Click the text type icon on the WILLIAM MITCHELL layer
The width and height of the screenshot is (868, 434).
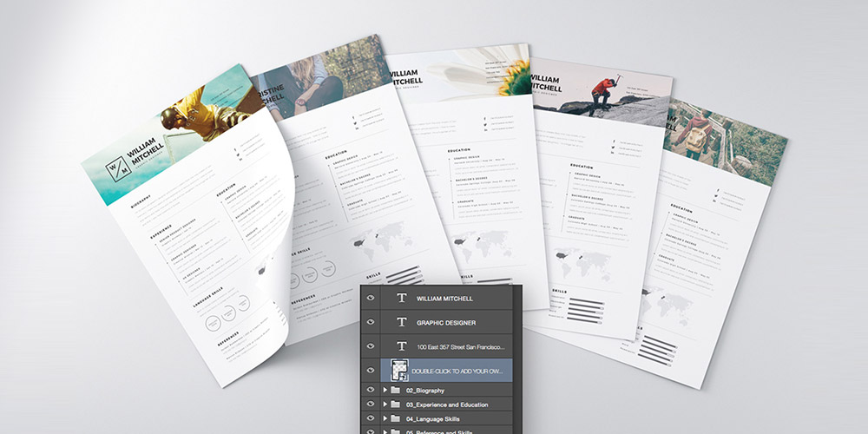[401, 298]
